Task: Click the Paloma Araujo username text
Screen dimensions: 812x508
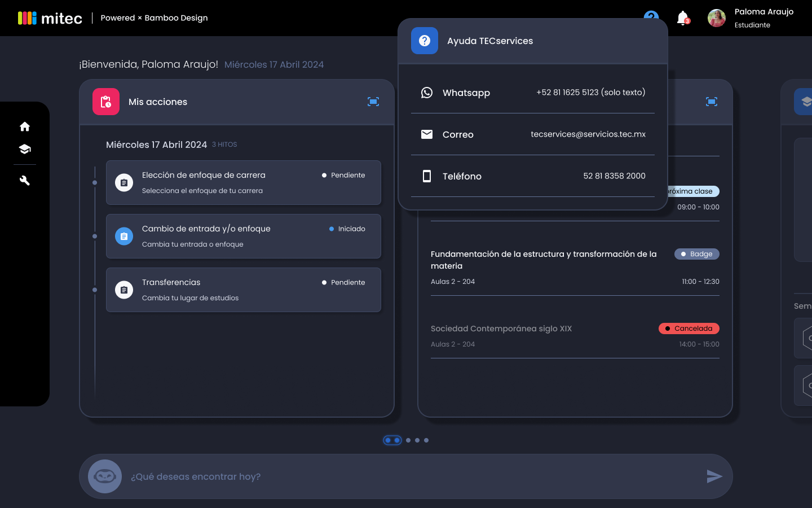Action: click(x=764, y=12)
